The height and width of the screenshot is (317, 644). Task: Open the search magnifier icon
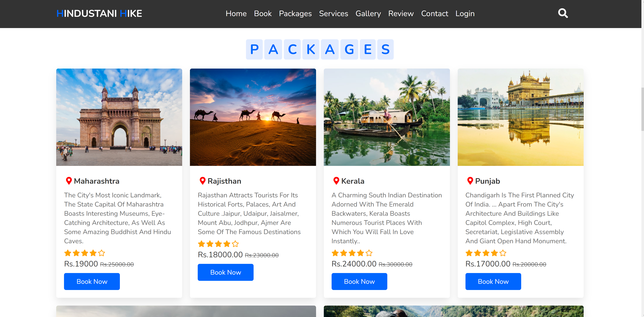[x=563, y=13]
